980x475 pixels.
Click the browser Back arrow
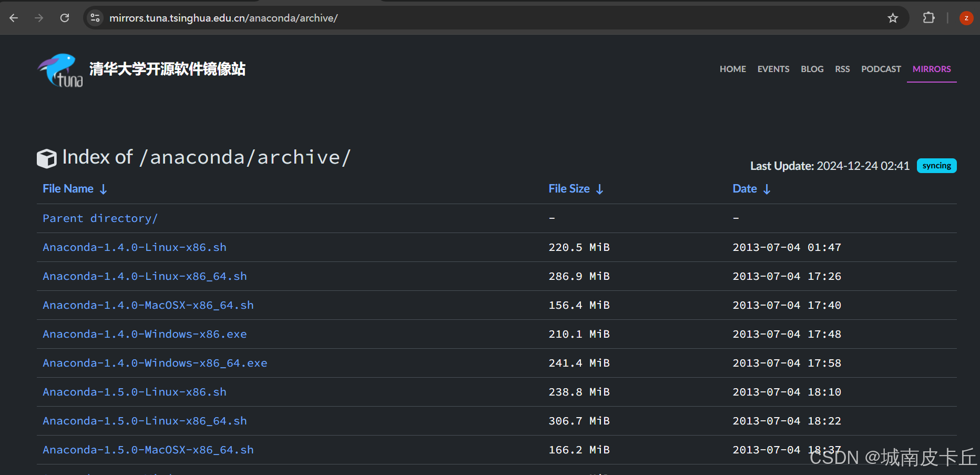coord(14,18)
